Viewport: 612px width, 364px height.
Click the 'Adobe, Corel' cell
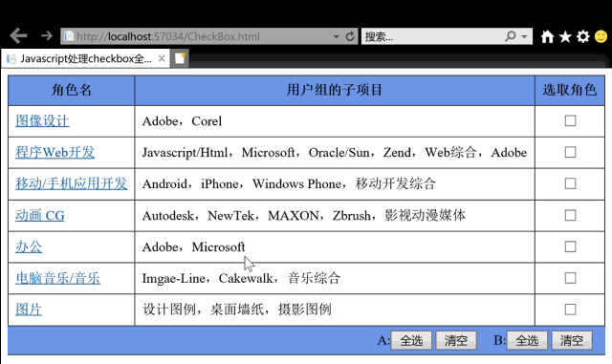point(335,121)
